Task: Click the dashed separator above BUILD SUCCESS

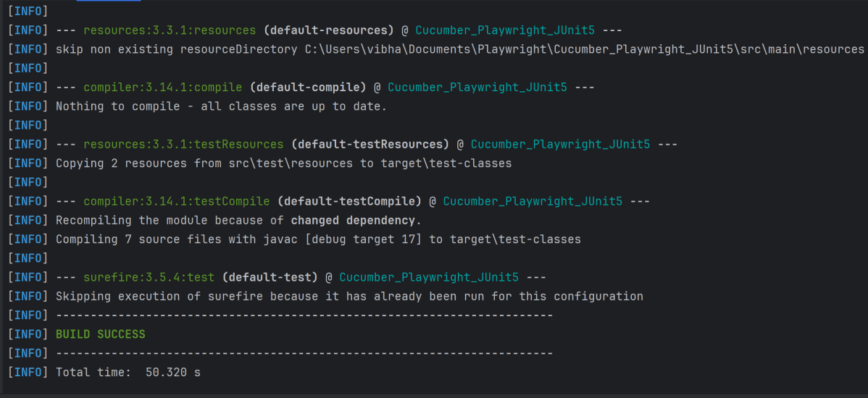Action: [x=304, y=316]
